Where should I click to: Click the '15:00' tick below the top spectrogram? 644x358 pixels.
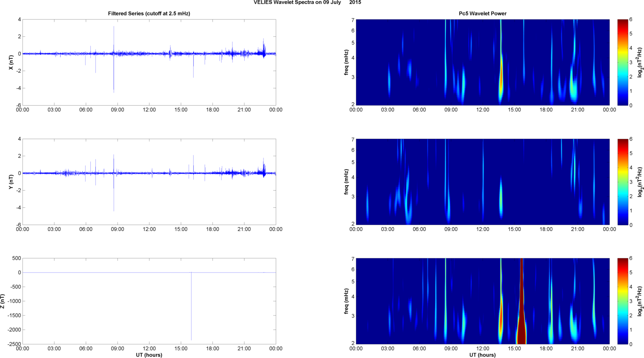click(515, 110)
